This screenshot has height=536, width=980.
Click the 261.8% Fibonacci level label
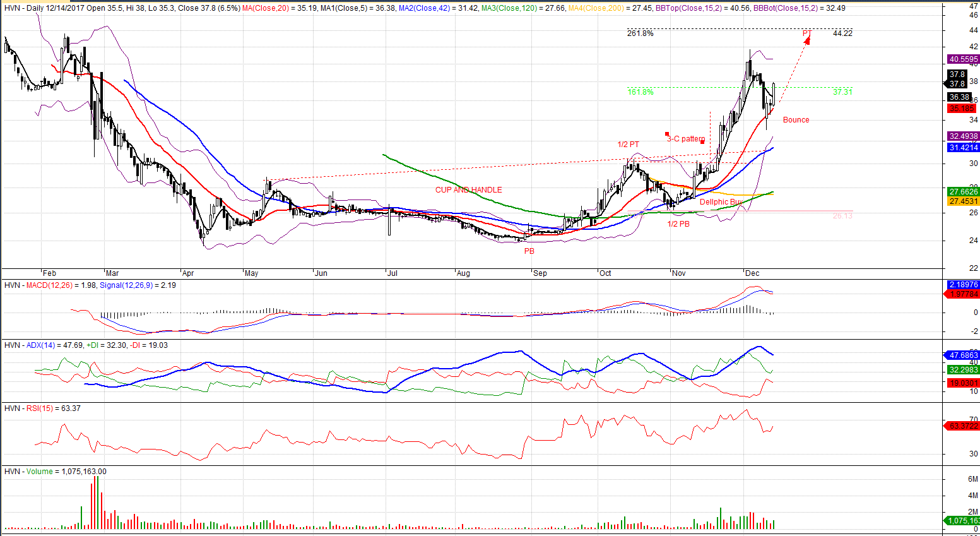[x=640, y=33]
